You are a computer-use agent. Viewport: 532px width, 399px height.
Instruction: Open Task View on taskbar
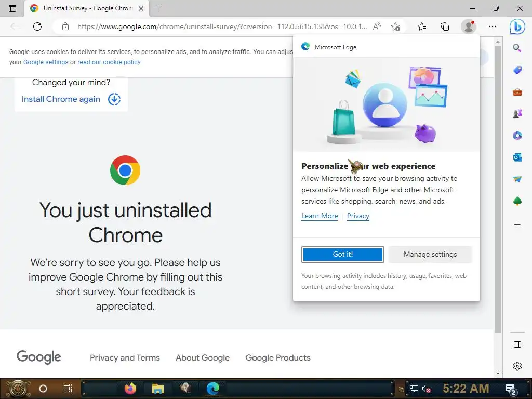pos(68,389)
